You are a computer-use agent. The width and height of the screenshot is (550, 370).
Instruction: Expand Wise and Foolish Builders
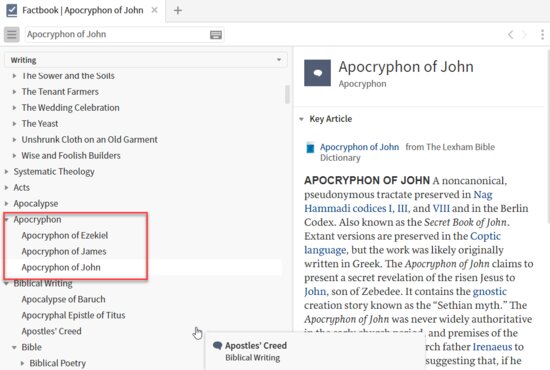pyautogui.click(x=14, y=155)
